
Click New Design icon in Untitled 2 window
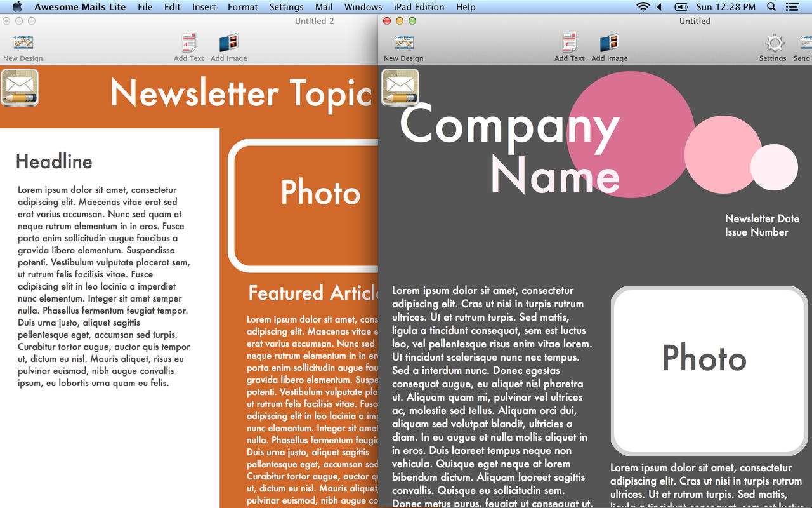pos(23,44)
